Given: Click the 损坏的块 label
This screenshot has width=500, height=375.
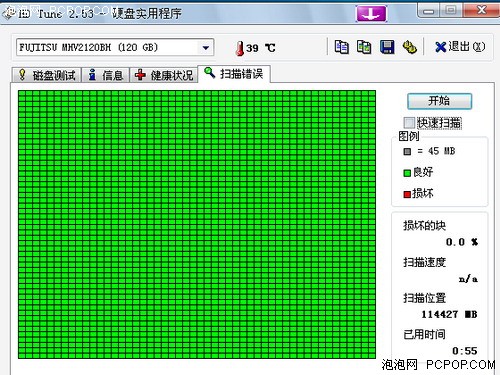Looking at the screenshot, I should 424,226.
